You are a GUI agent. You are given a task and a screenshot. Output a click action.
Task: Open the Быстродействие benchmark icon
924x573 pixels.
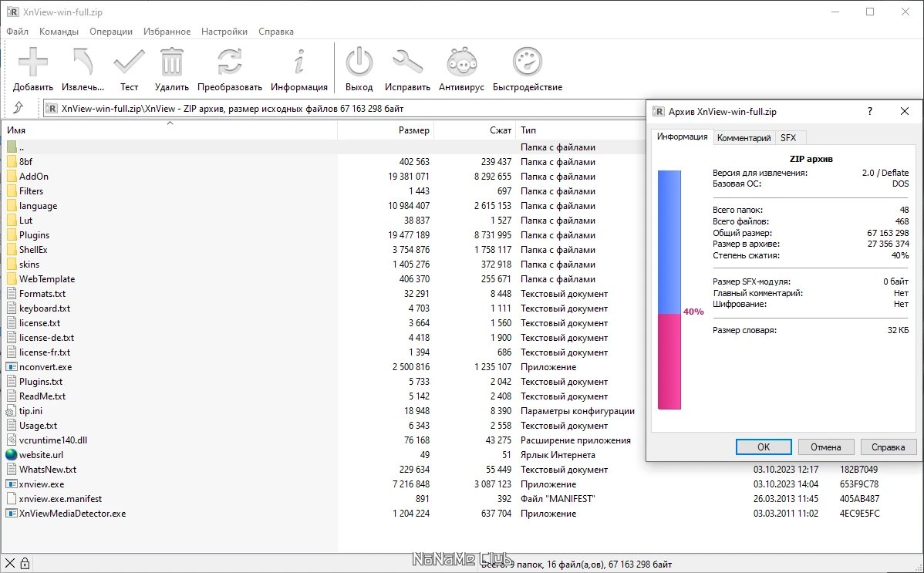tap(528, 62)
